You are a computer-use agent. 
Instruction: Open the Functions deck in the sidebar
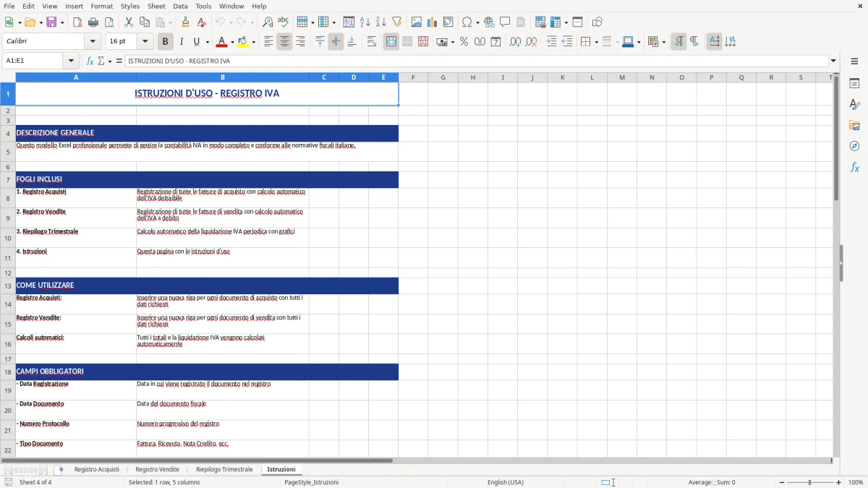pos(855,167)
